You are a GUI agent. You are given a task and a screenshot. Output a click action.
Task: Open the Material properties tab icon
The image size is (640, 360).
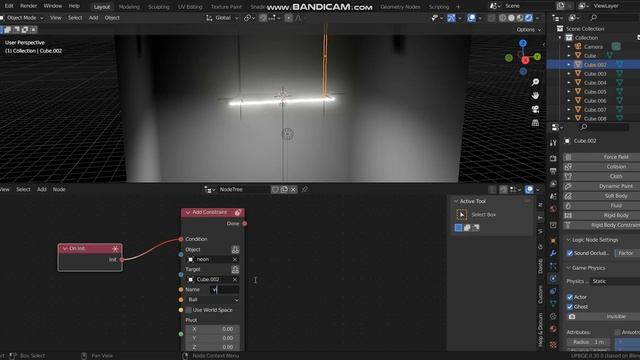coord(553,329)
